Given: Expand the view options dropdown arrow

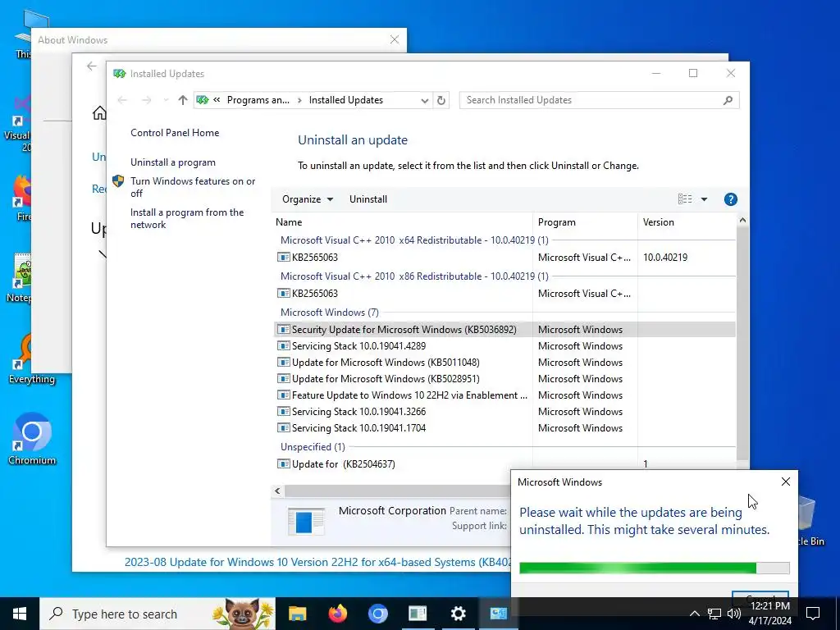Looking at the screenshot, I should [704, 199].
